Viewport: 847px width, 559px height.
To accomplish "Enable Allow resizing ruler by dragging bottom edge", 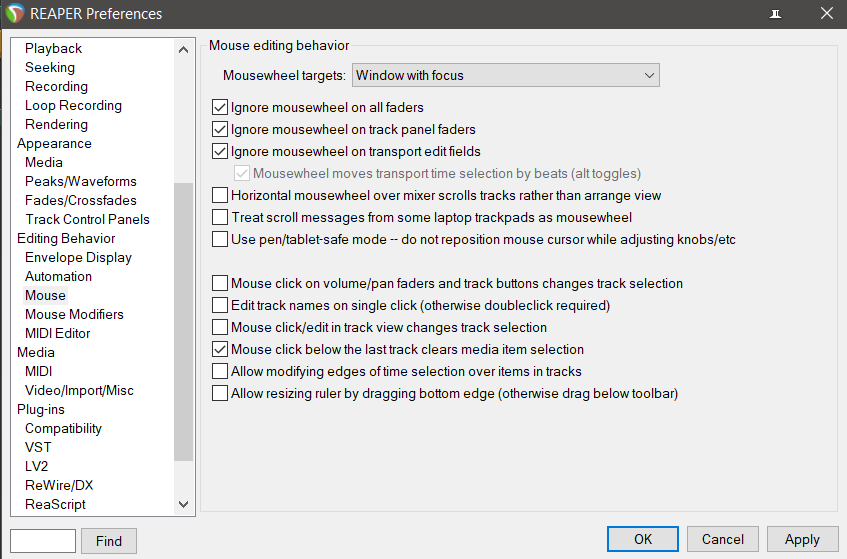I will (220, 394).
